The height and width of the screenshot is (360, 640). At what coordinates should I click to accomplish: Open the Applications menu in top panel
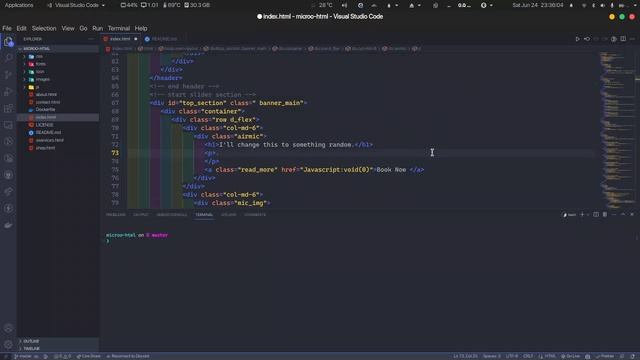pos(19,5)
